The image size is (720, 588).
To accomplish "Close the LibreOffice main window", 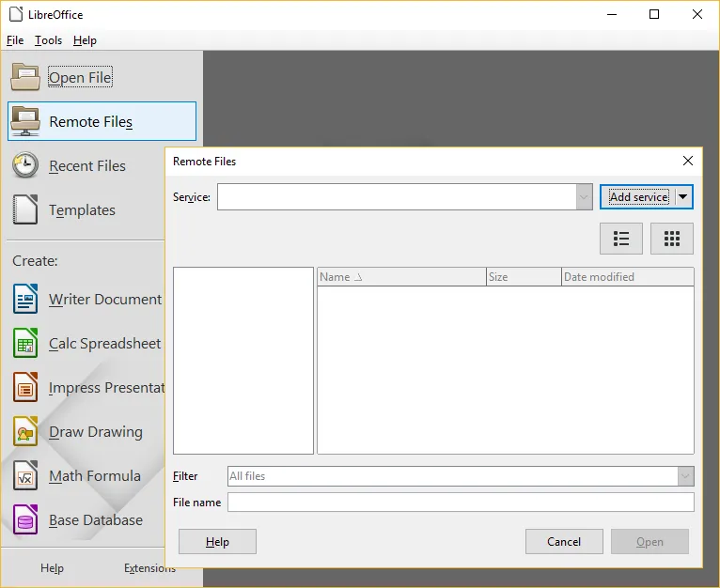I will [x=697, y=14].
